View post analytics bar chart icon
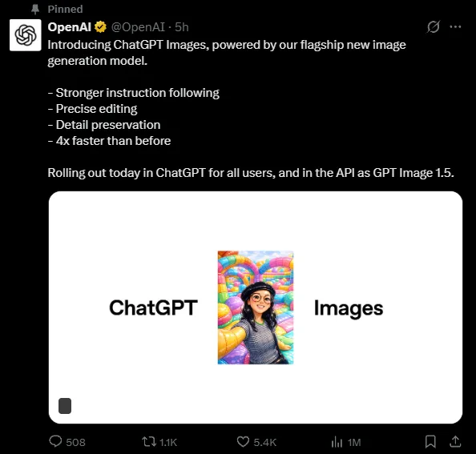 point(337,442)
